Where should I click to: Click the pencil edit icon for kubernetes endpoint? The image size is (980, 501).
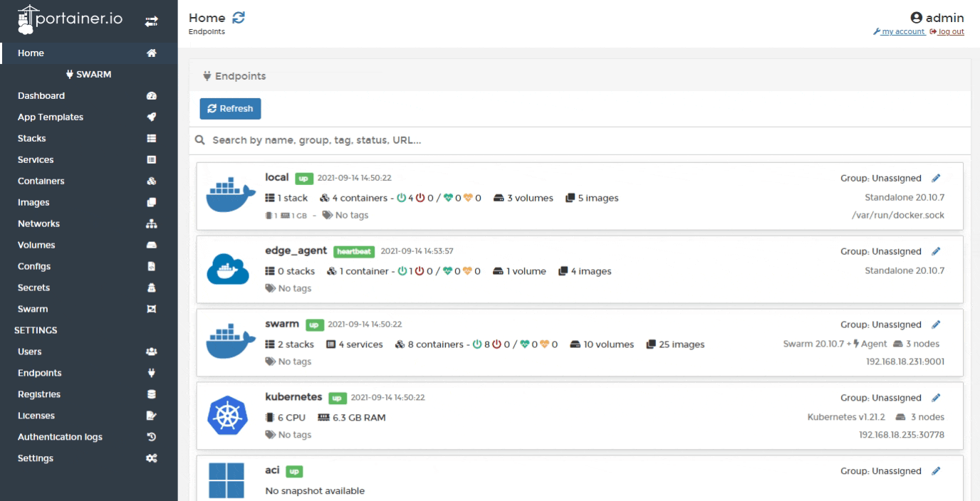(x=936, y=398)
